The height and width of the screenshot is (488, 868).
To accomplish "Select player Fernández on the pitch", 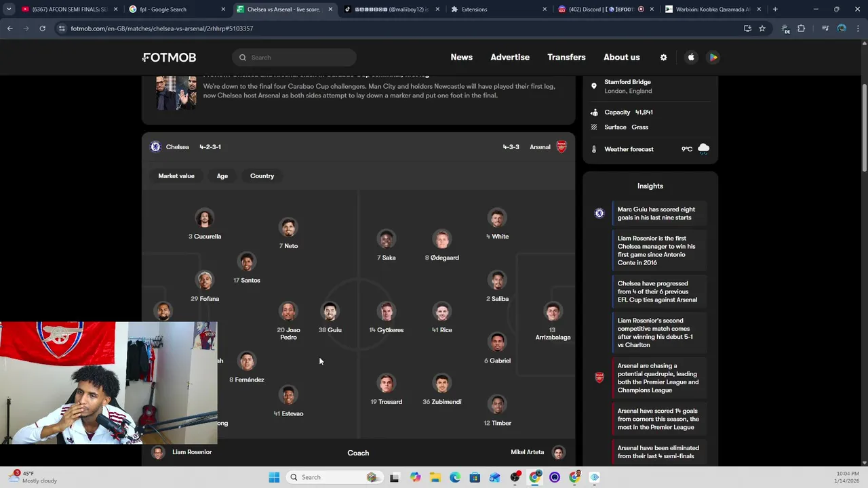I will [x=247, y=368].
